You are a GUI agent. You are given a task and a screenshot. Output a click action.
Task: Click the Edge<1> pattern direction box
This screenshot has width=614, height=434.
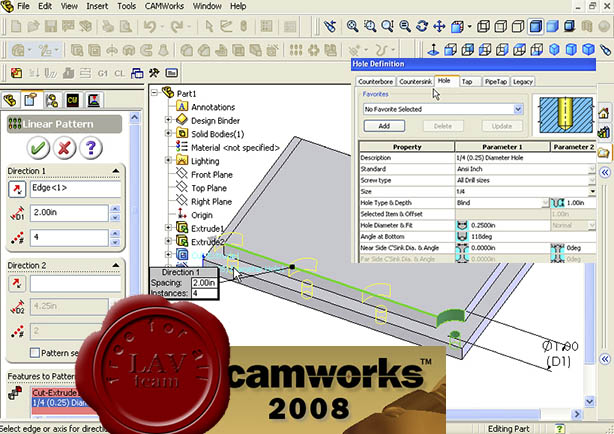[x=76, y=188]
